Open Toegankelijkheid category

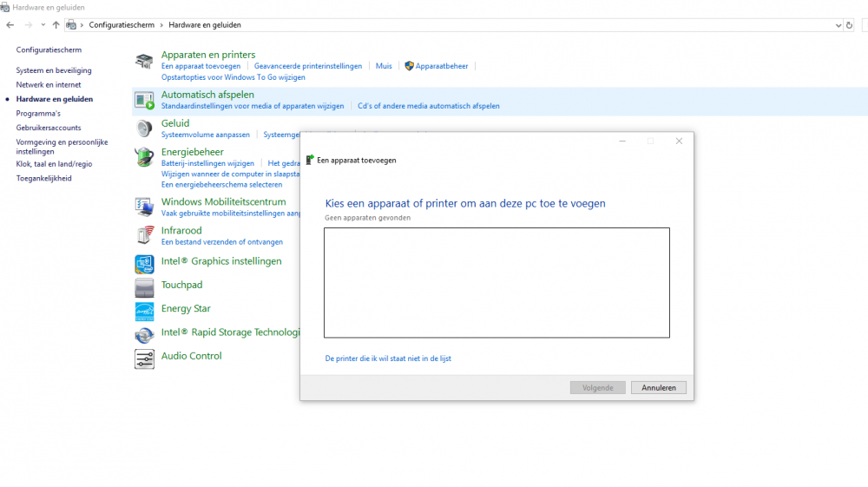(x=43, y=178)
